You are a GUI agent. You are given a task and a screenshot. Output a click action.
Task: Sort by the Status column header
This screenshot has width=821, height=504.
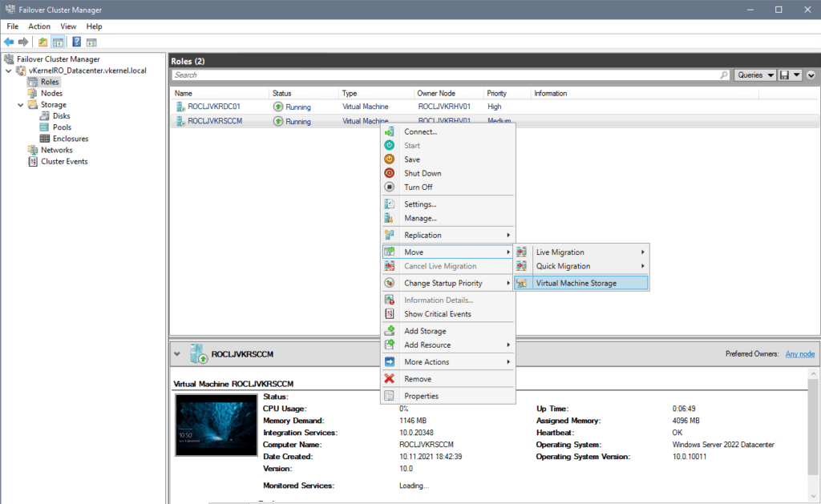tap(304, 93)
